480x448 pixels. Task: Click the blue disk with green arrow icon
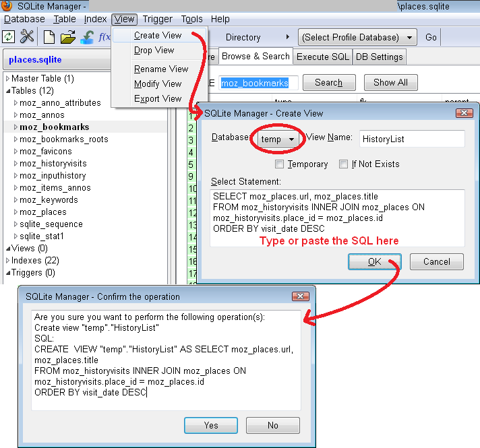87,37
